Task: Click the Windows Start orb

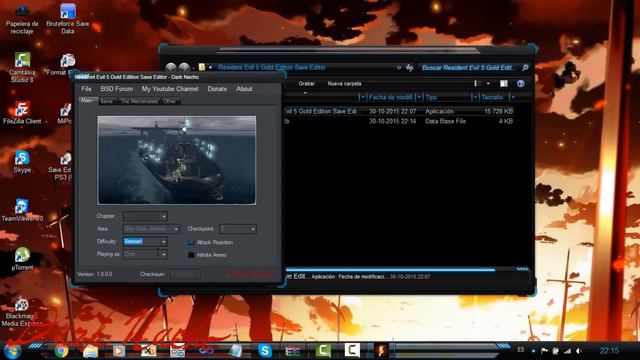Action: [x=12, y=351]
